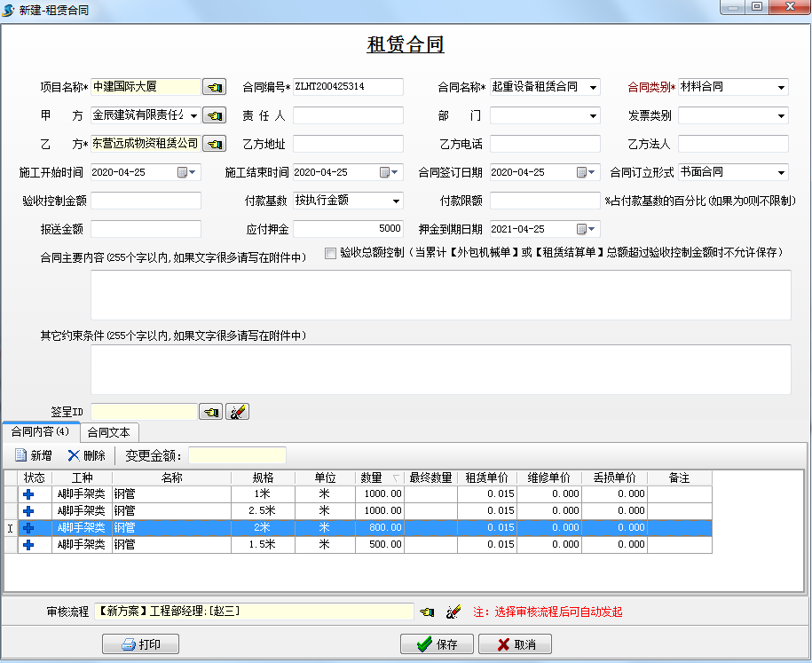Click the select icon beside 审核流程 field

coord(428,612)
